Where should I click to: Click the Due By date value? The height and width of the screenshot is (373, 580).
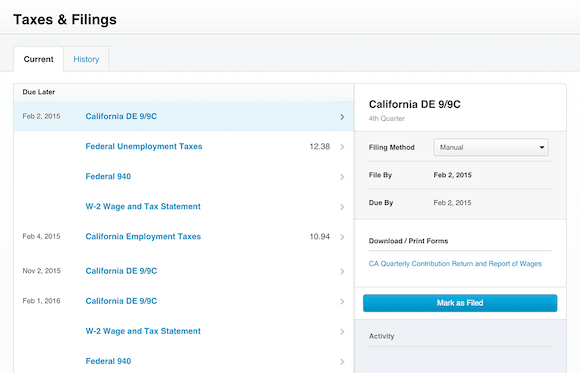coord(452,203)
